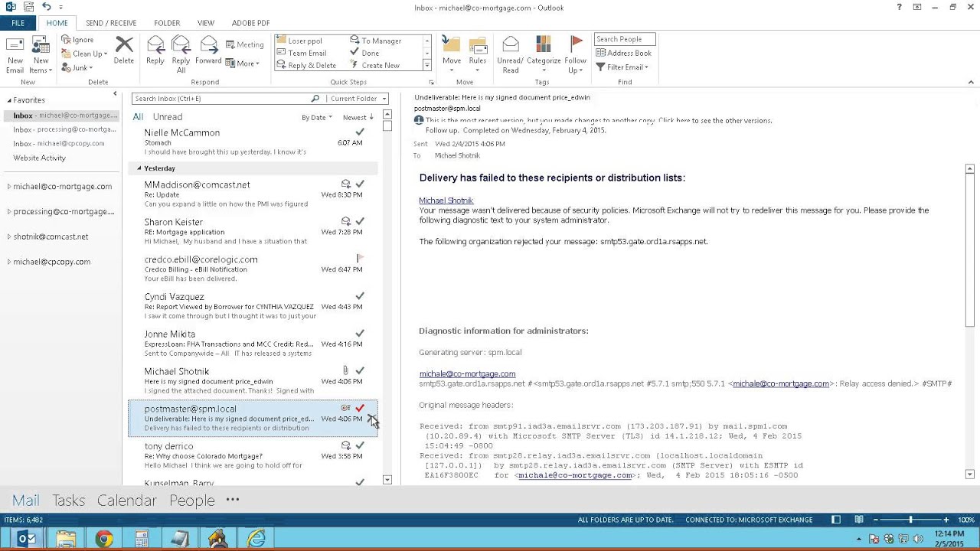
Task: Toggle Unread/Read status
Action: [x=511, y=54]
